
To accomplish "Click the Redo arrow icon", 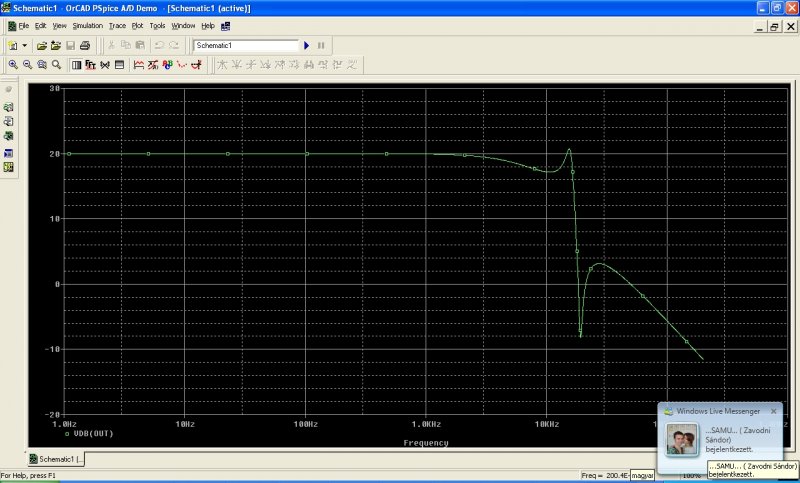I will tap(174, 45).
